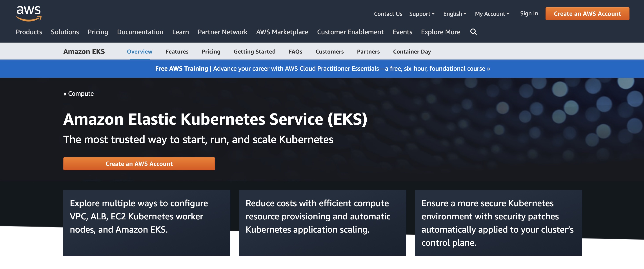Open the Products menu
Image resolution: width=644 pixels, height=269 pixels.
coord(29,32)
